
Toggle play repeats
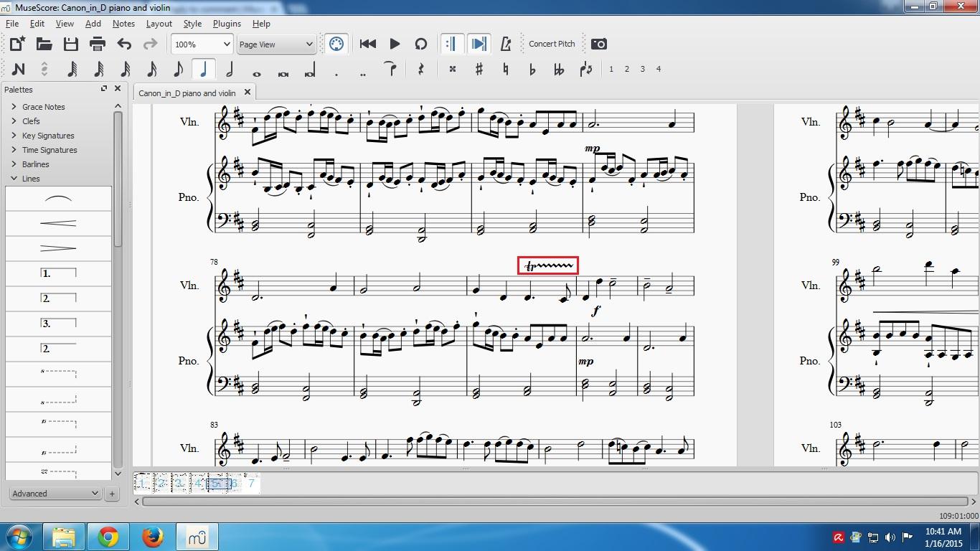(451, 44)
